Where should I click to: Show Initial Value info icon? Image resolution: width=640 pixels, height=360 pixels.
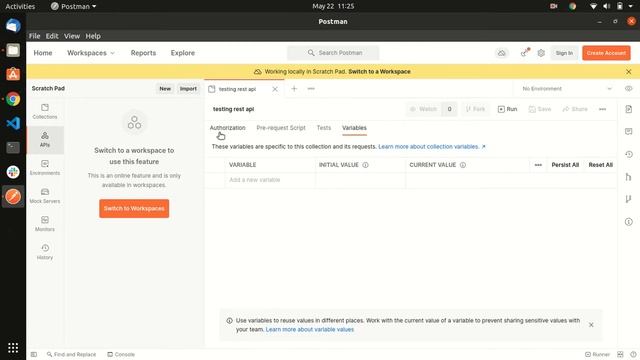point(365,165)
